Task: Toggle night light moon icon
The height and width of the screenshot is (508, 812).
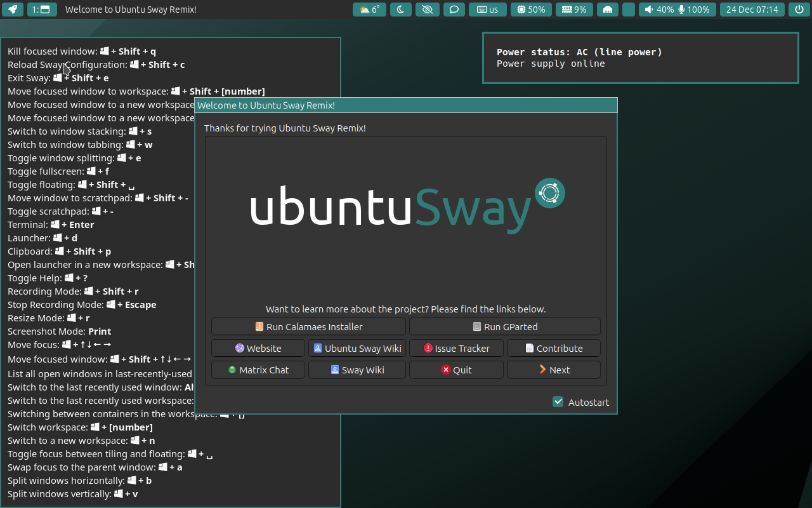Action: click(x=401, y=10)
